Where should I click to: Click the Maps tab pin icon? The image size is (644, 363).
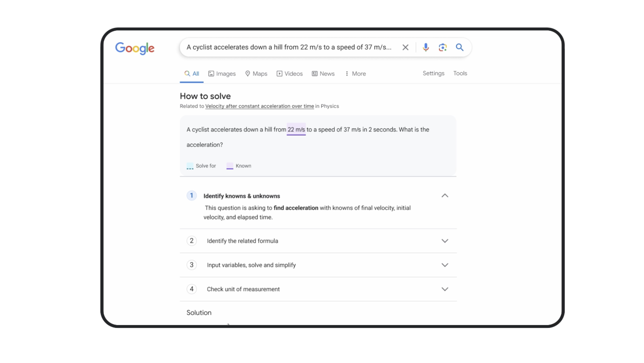[x=248, y=74]
